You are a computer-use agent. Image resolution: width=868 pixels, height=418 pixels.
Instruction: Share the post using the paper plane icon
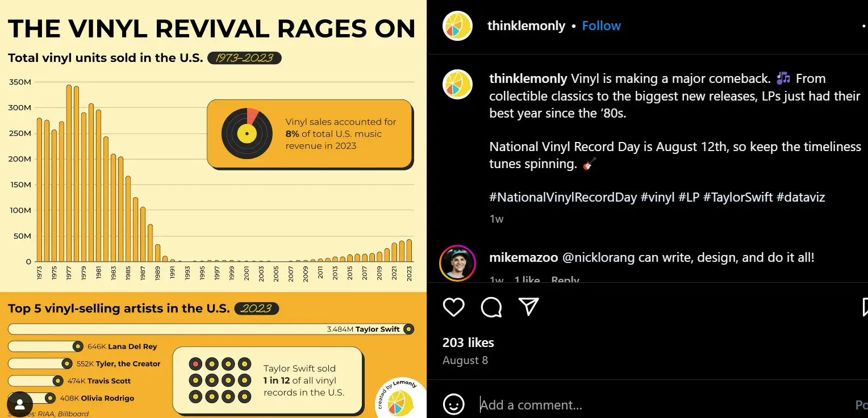click(528, 307)
